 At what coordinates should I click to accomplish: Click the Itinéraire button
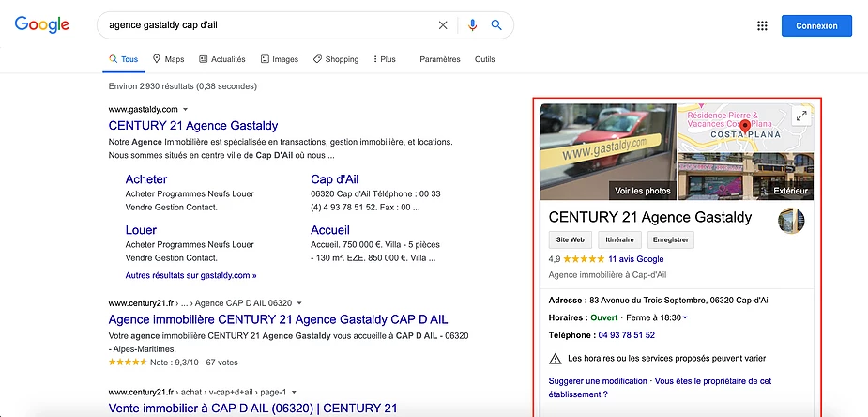click(x=620, y=239)
